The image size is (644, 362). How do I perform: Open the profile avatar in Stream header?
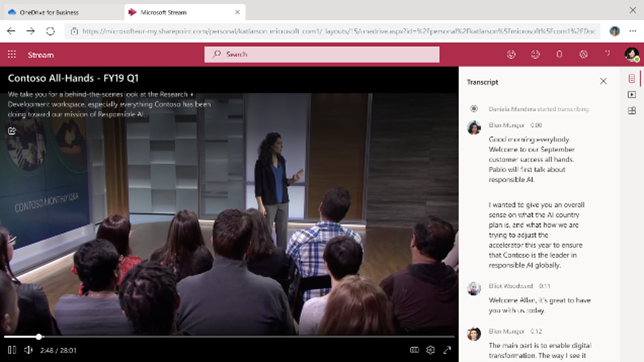tap(632, 54)
